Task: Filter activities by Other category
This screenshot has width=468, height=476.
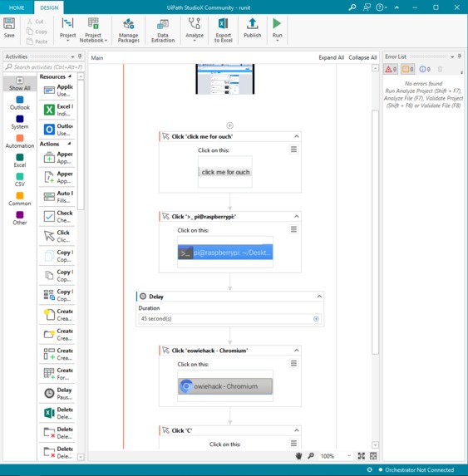Action: click(x=20, y=218)
